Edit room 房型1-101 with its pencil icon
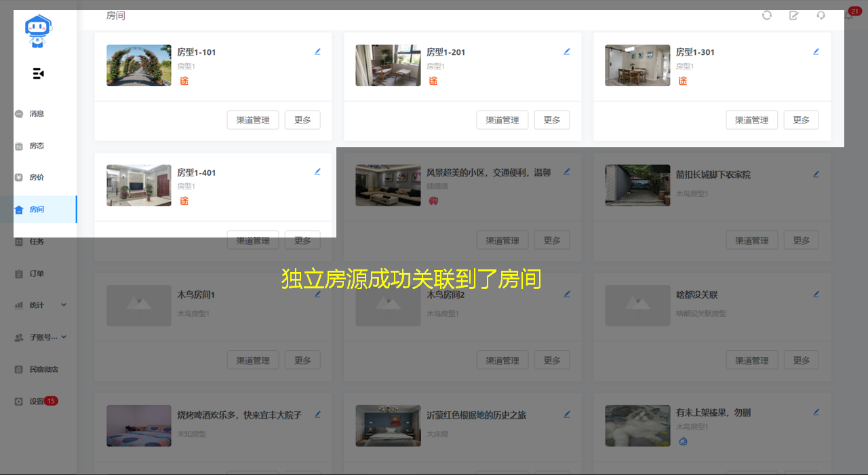Viewport: 868px width, 475px height. [x=317, y=52]
